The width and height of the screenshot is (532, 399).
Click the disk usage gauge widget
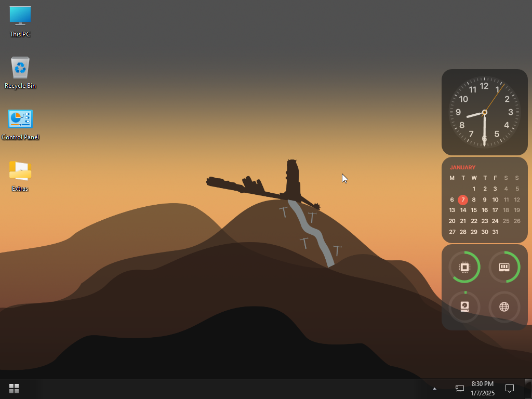pos(464,307)
